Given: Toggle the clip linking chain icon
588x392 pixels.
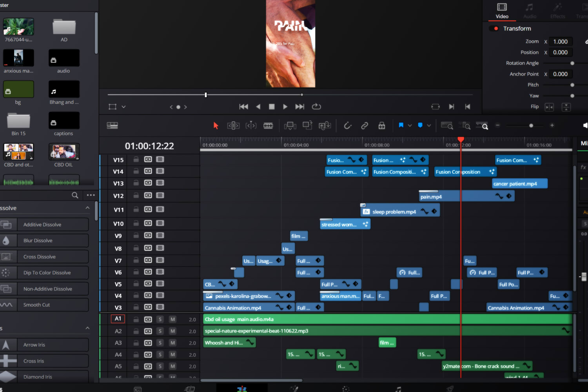Looking at the screenshot, I should coord(365,125).
